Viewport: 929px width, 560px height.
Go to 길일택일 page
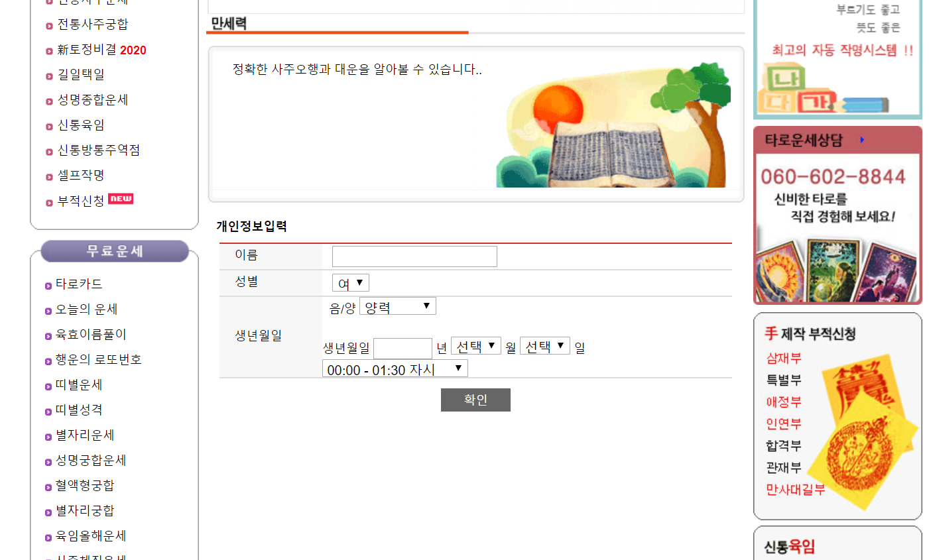81,75
